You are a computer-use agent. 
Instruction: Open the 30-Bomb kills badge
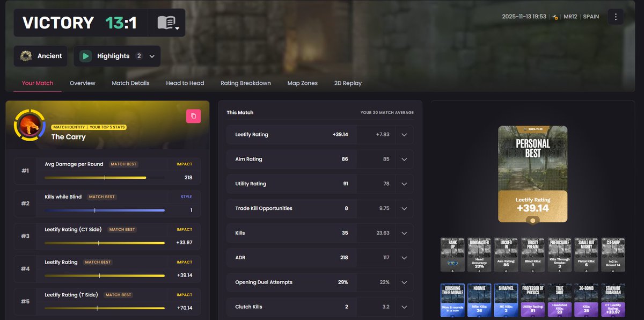point(586,300)
